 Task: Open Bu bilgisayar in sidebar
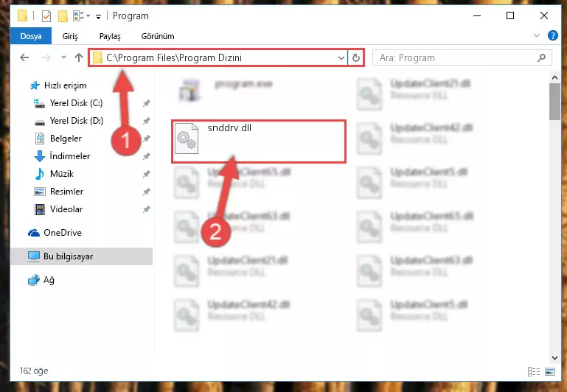(81, 256)
